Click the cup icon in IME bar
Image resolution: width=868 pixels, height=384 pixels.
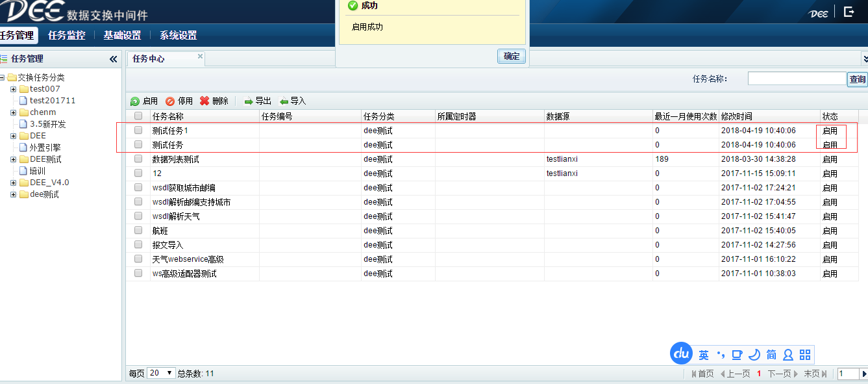737,355
